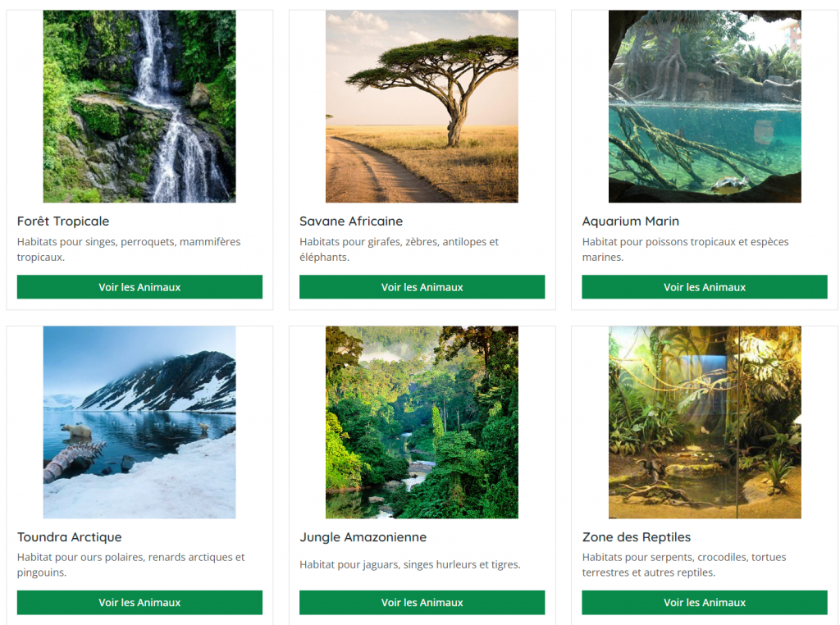Click Voir les Animaux under Aquarium Marin

click(x=705, y=287)
